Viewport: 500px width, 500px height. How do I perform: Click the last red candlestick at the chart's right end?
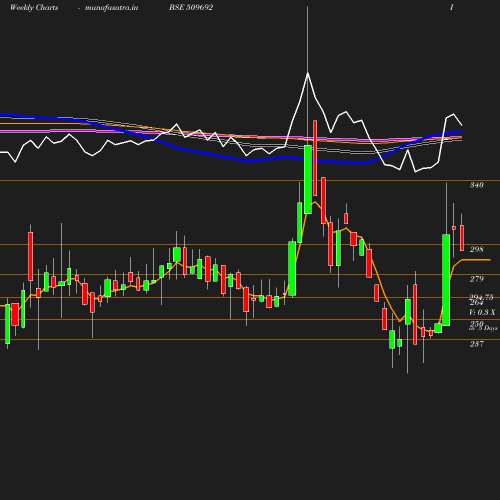[462, 238]
